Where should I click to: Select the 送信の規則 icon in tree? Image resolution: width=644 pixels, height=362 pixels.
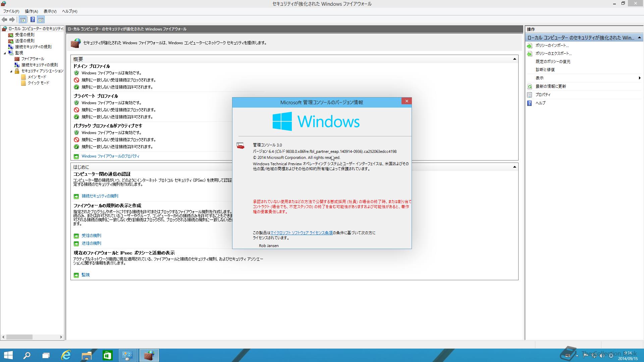point(11,41)
